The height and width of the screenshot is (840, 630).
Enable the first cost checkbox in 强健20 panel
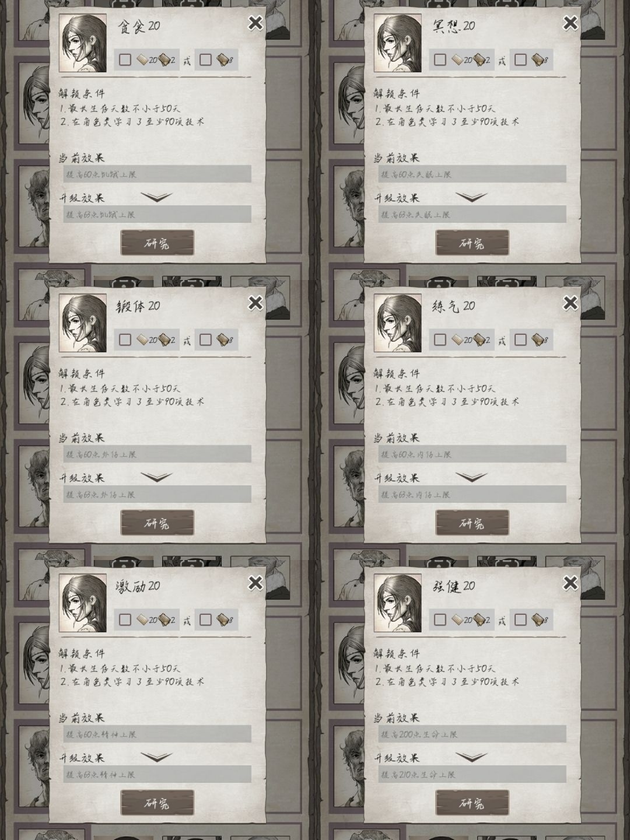point(440,619)
